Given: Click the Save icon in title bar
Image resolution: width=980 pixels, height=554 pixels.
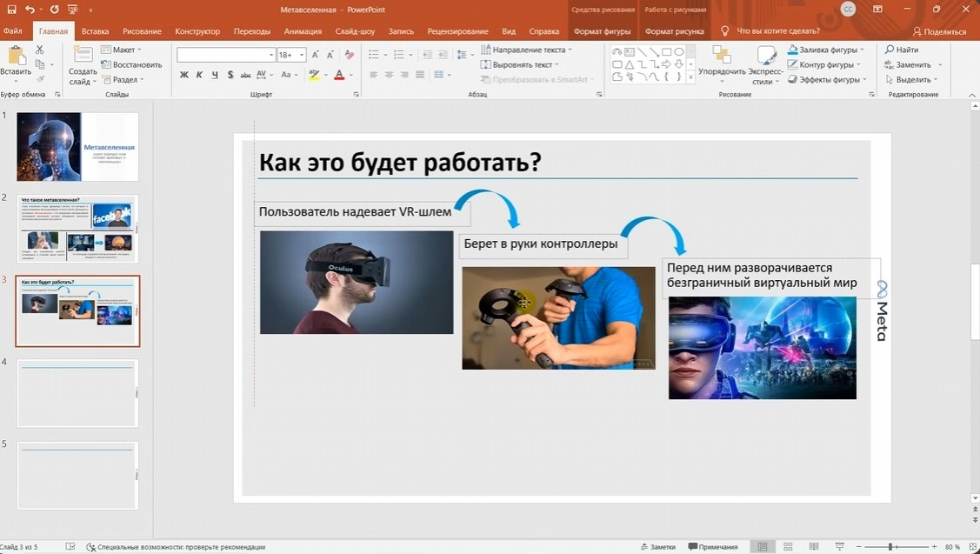Looking at the screenshot, I should click(12, 10).
